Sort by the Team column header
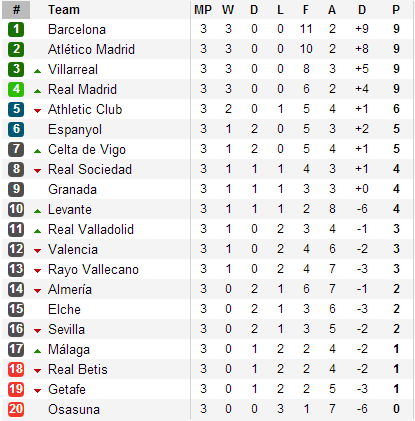The image size is (415, 421). pos(64,10)
